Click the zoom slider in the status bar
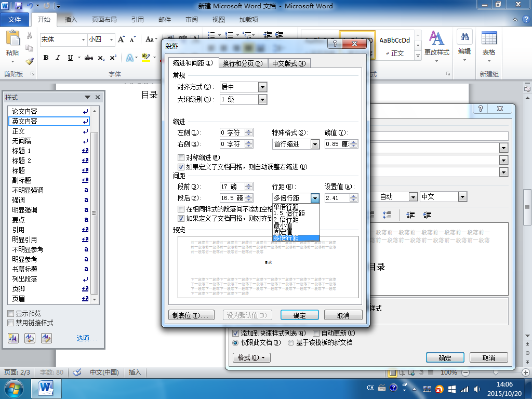Screen dimensions: 532x399 coord(496,373)
